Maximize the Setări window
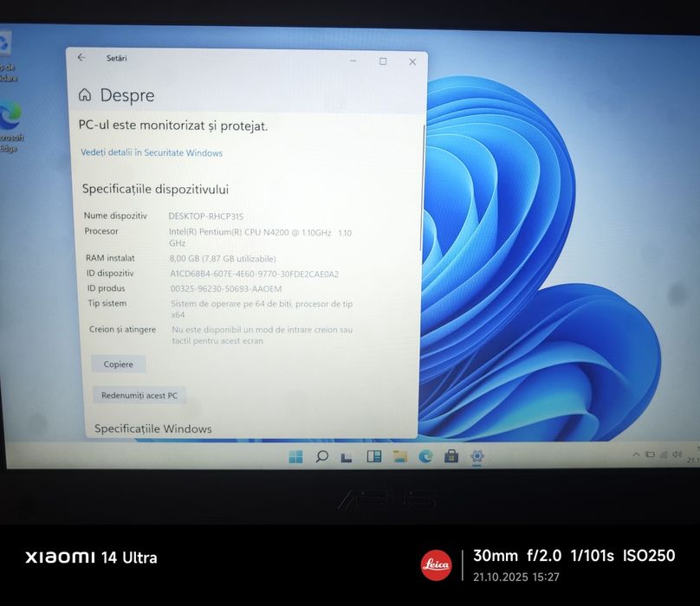The width and height of the screenshot is (700, 606). pos(383,61)
